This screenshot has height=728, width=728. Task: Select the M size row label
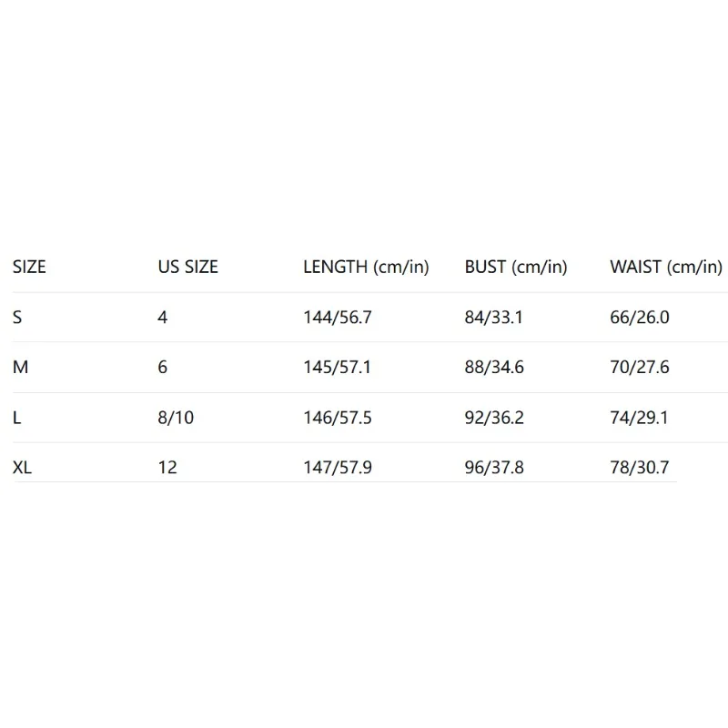(21, 368)
